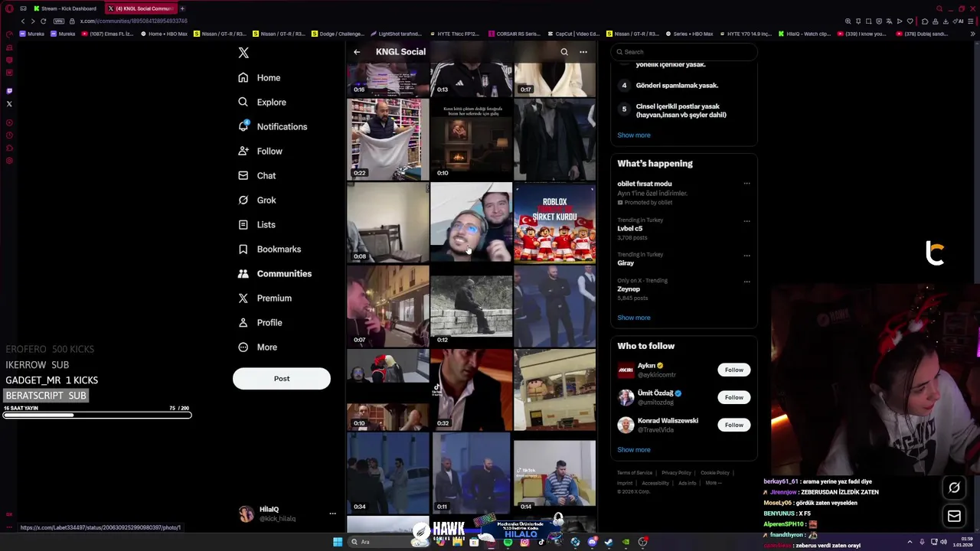Switch to Stream - Kick Dashboard tab
This screenshot has height=551, width=980.
click(x=65, y=8)
